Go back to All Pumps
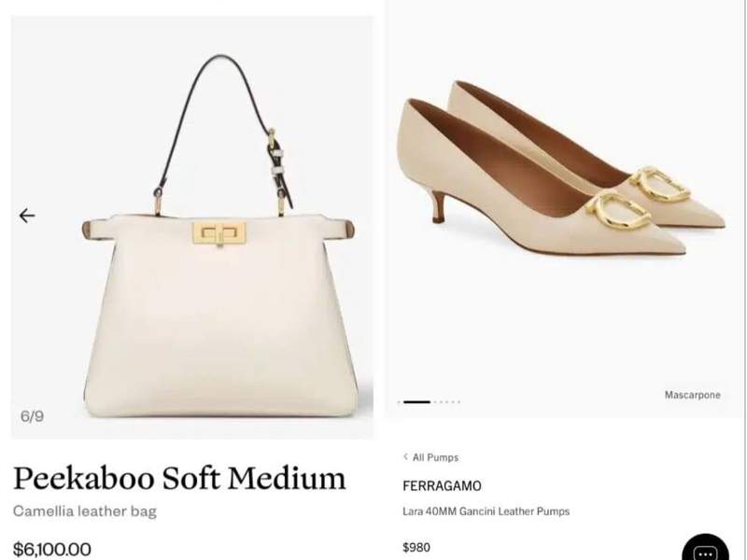 coord(434,457)
